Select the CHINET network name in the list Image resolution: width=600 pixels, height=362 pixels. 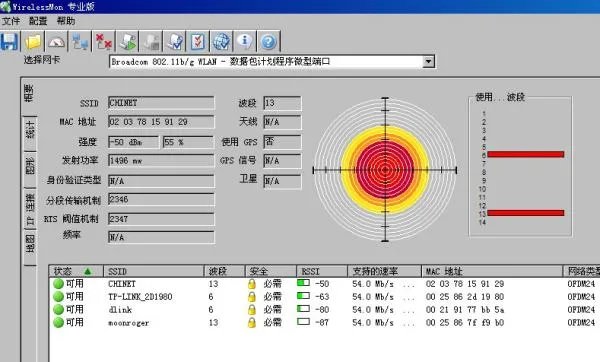click(x=122, y=284)
